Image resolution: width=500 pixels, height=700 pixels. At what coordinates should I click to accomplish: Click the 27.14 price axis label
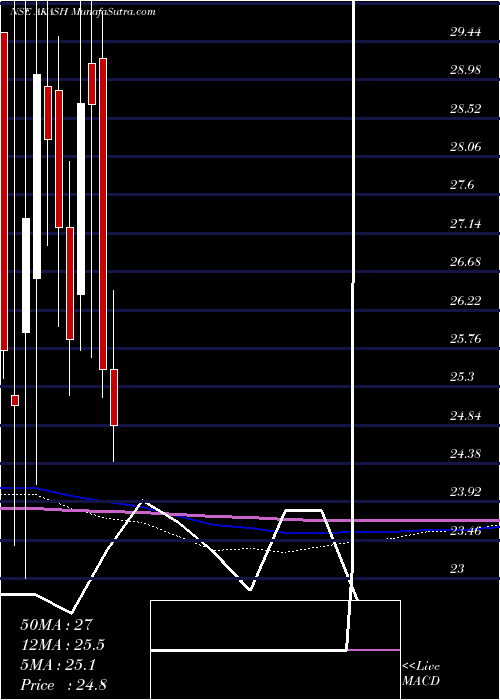(x=465, y=224)
